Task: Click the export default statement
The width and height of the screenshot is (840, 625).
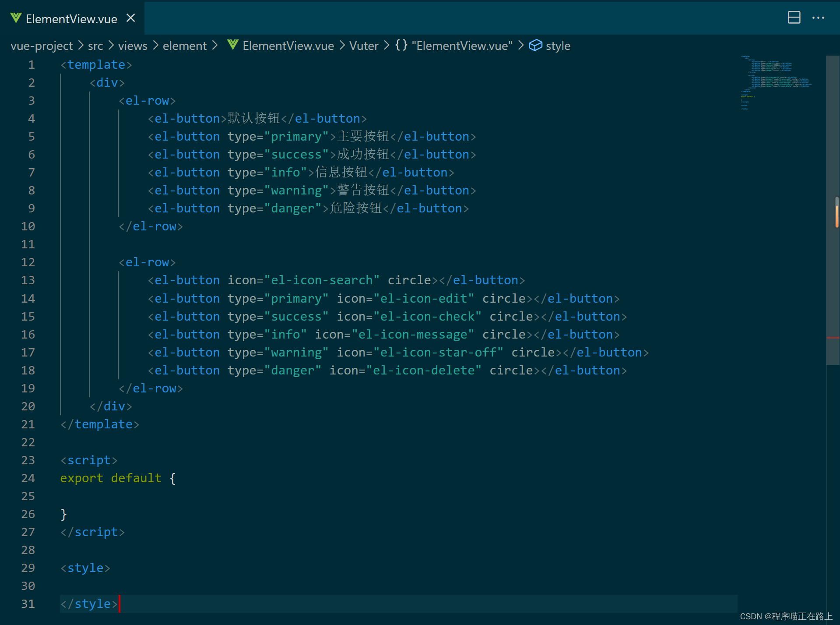Action: [111, 478]
